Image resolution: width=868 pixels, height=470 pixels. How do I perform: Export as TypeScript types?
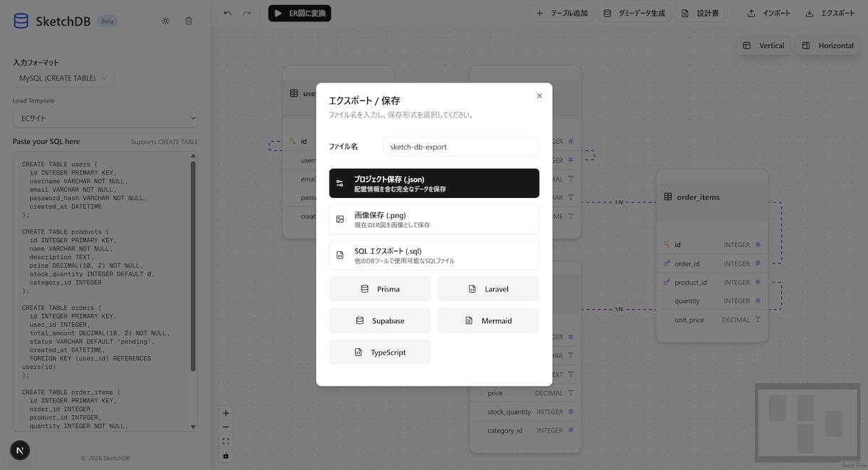coord(380,352)
